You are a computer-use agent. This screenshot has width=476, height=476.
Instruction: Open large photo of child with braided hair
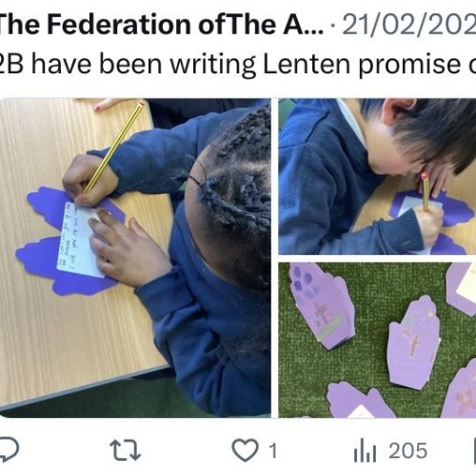point(135,258)
